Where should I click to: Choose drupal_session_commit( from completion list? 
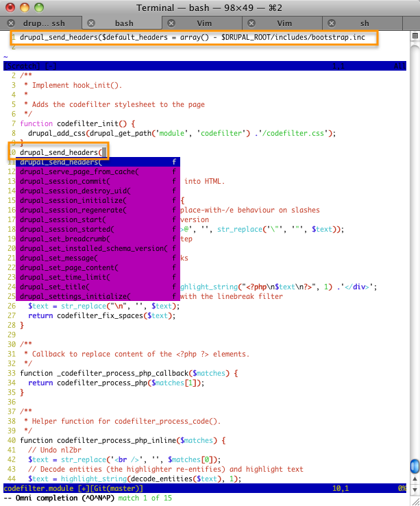coord(98,182)
